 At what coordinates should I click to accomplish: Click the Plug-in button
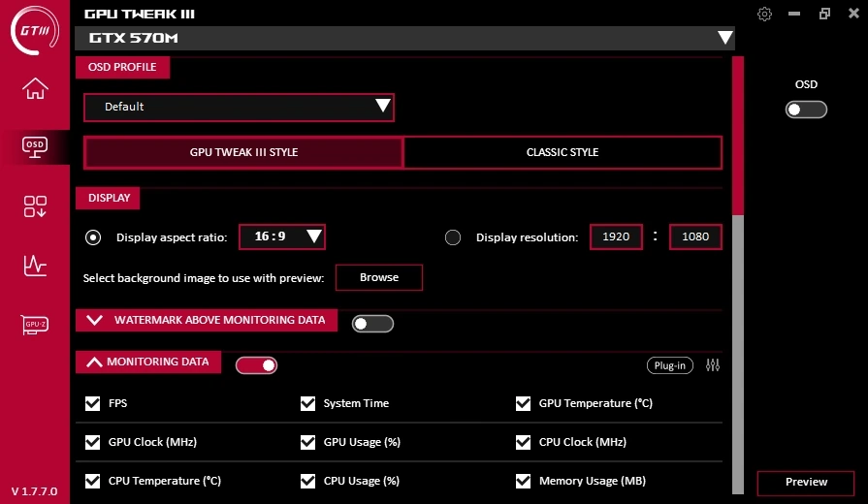(x=670, y=365)
